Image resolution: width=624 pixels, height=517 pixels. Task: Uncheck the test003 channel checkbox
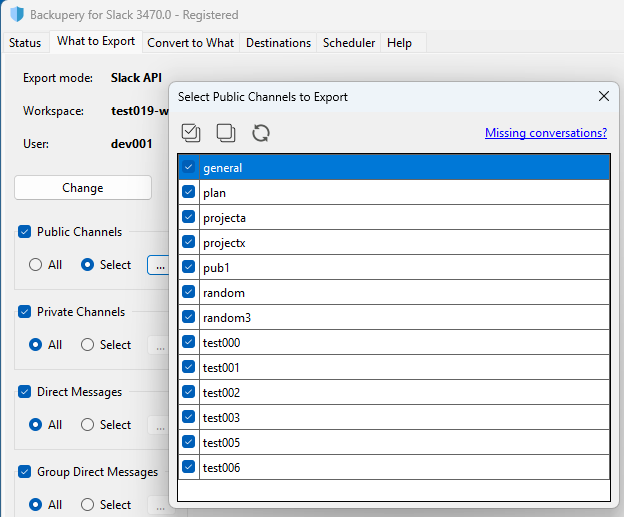(189, 418)
